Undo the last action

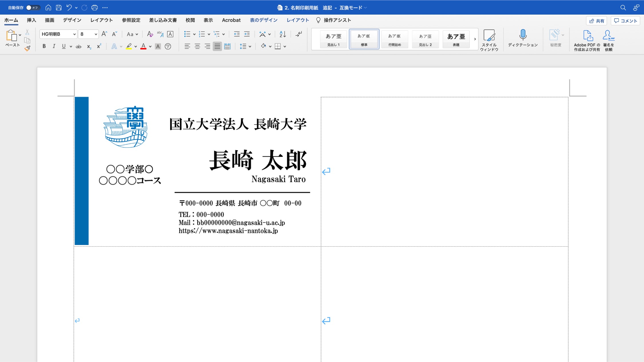coord(69,8)
